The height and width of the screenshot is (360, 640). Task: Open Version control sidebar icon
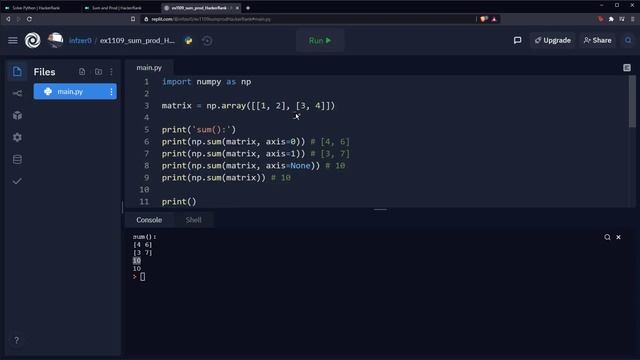point(17,93)
